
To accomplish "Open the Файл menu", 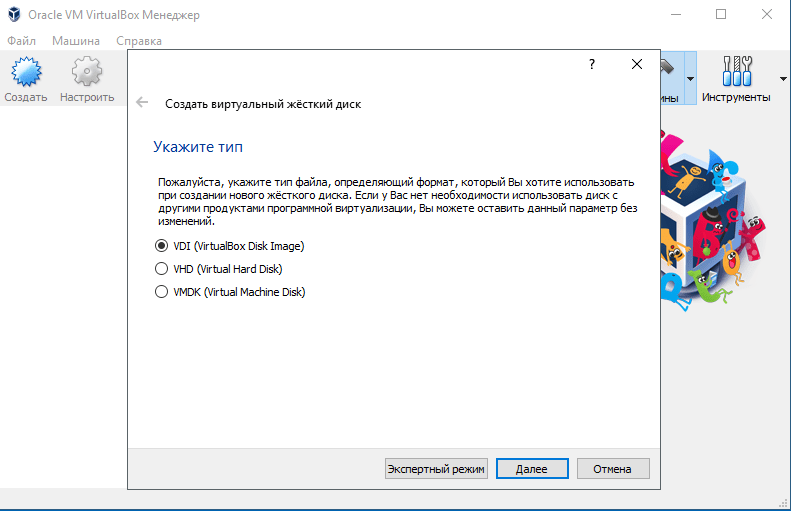I will coord(21,41).
